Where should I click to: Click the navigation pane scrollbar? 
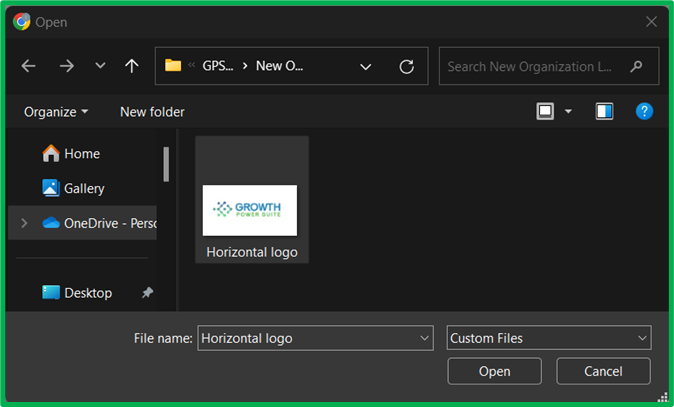pos(166,164)
